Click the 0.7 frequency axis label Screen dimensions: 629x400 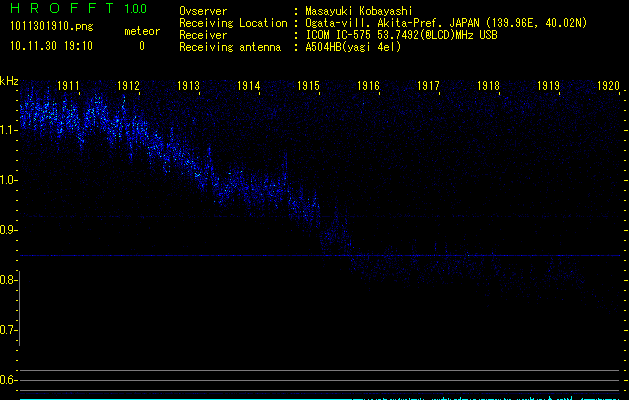click(9, 330)
